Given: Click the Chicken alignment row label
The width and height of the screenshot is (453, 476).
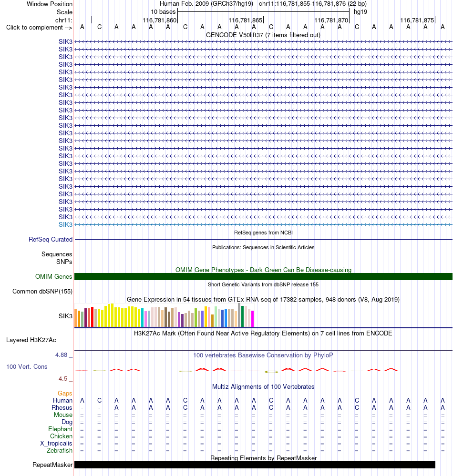Looking at the screenshot, I should coord(61,436).
